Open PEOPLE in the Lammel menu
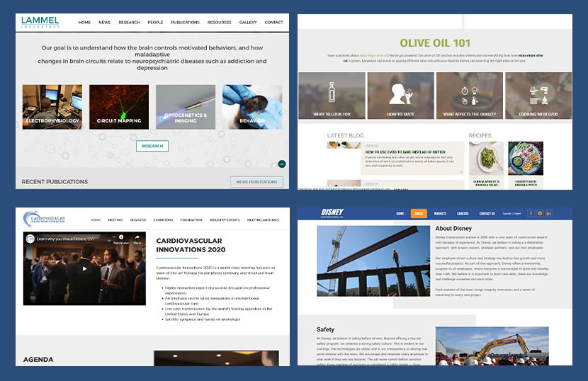 (155, 23)
